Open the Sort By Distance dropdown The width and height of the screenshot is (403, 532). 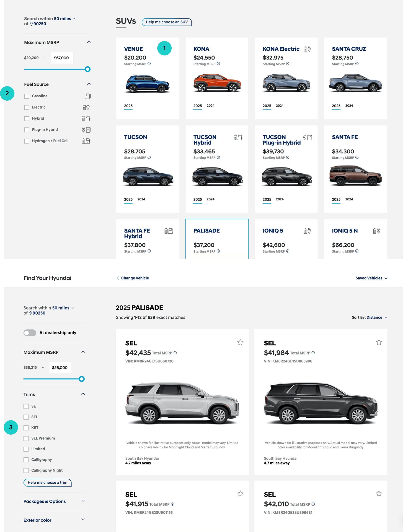369,318
